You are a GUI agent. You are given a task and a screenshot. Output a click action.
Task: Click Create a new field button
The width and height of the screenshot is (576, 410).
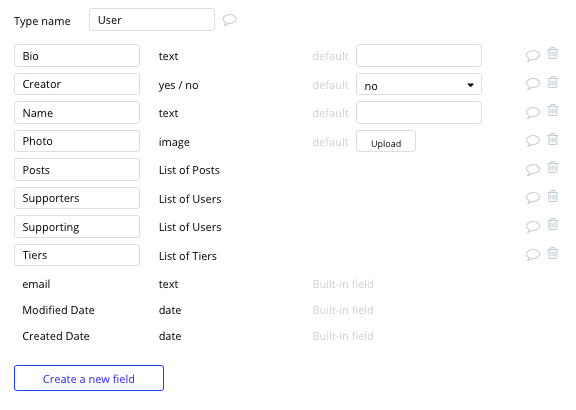pos(89,378)
